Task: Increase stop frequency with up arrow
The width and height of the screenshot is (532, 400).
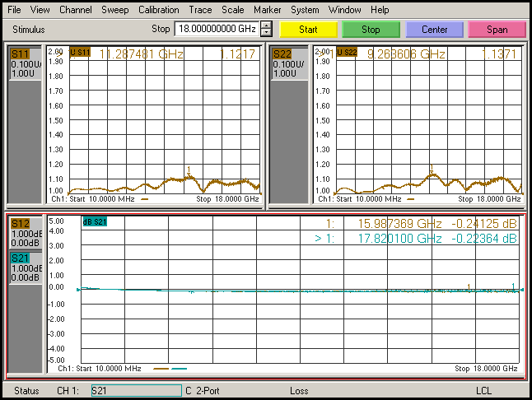Action: (x=266, y=25)
